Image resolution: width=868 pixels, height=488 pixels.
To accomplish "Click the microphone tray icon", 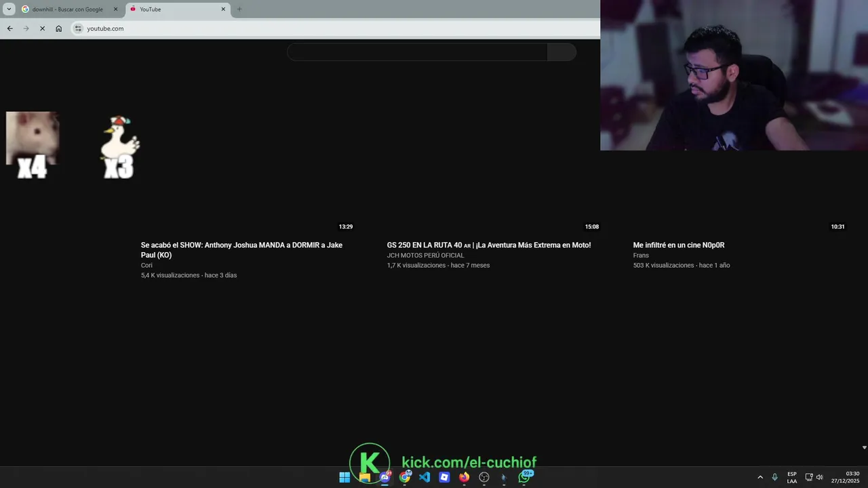I will click(x=774, y=477).
